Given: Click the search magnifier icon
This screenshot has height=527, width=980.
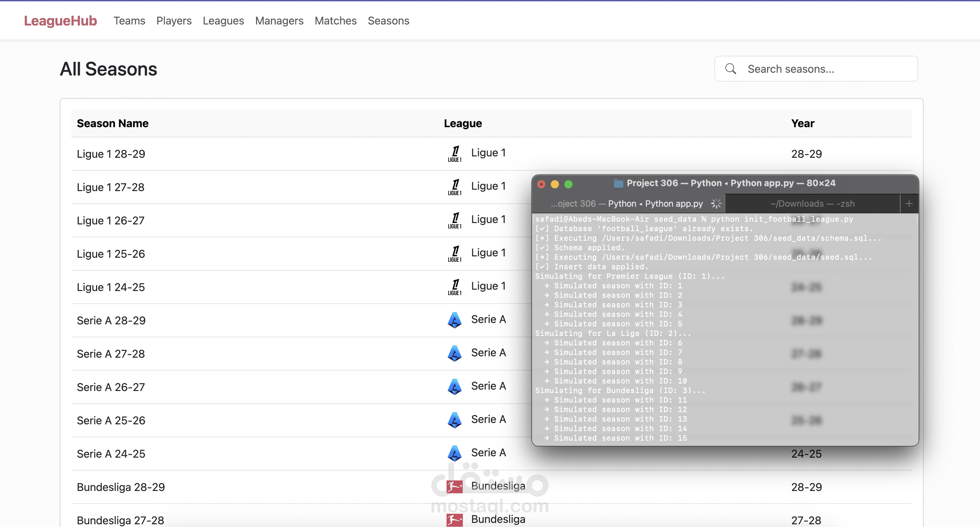Looking at the screenshot, I should pos(730,69).
